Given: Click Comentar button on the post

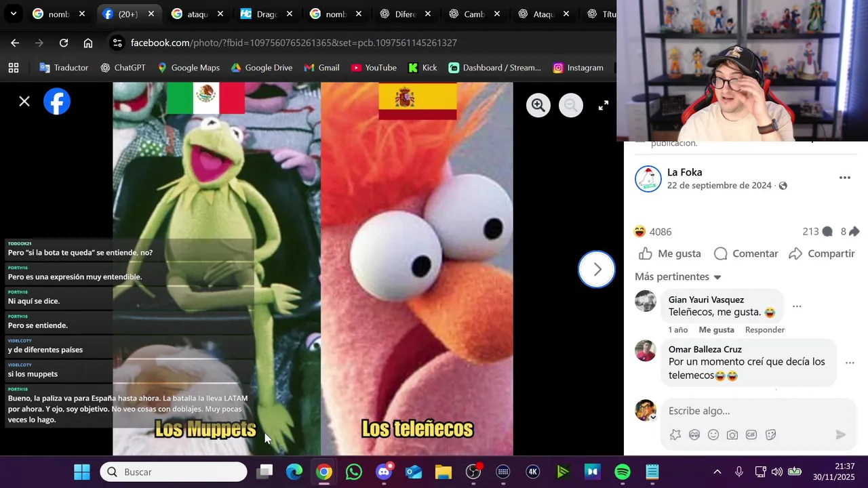Looking at the screenshot, I should point(746,253).
